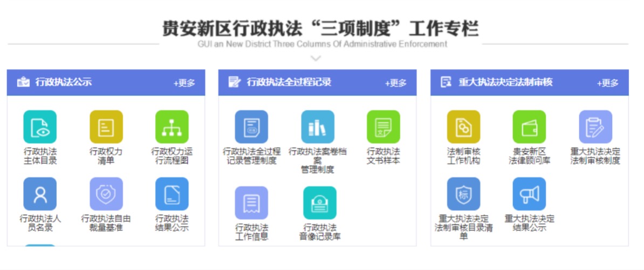Click the yellow 行政权力清单 icon
Viewport: 644px width, 270px height.
[x=106, y=127]
